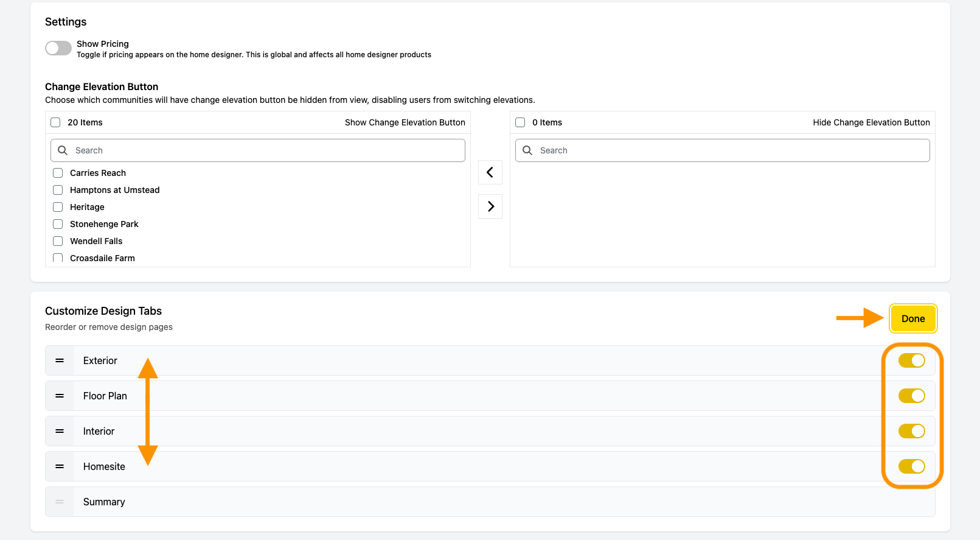
Task: Click the left arrow transfer button
Action: [x=490, y=172]
